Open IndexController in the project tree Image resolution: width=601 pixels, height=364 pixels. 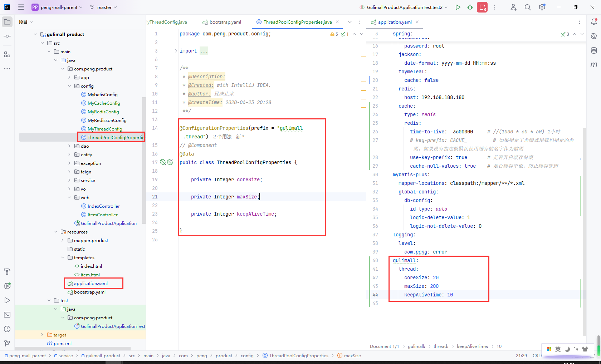104,206
